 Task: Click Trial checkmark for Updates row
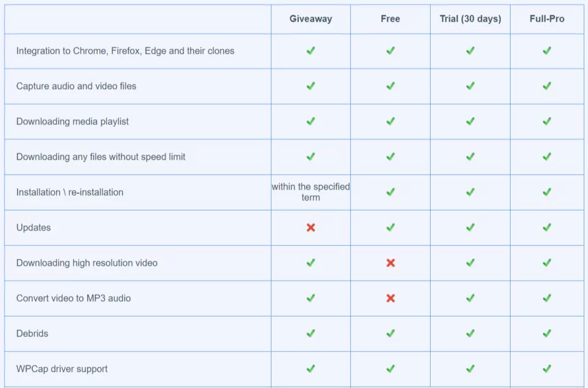pos(470,228)
